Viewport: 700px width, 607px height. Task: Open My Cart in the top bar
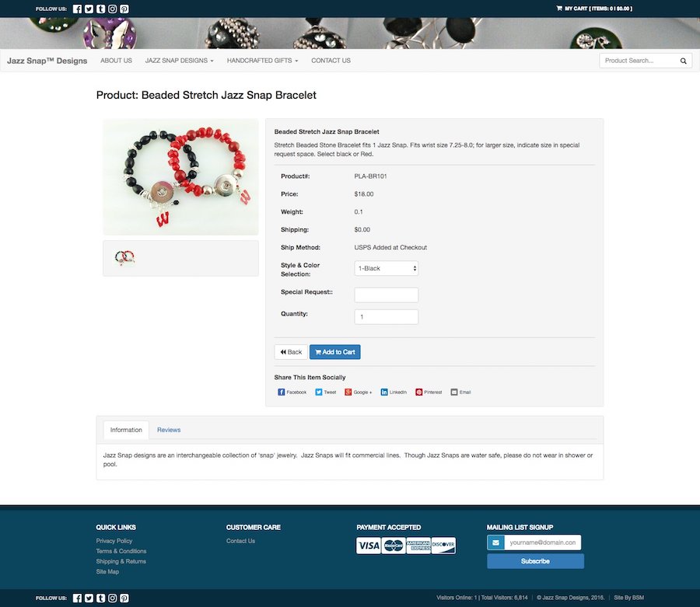594,9
